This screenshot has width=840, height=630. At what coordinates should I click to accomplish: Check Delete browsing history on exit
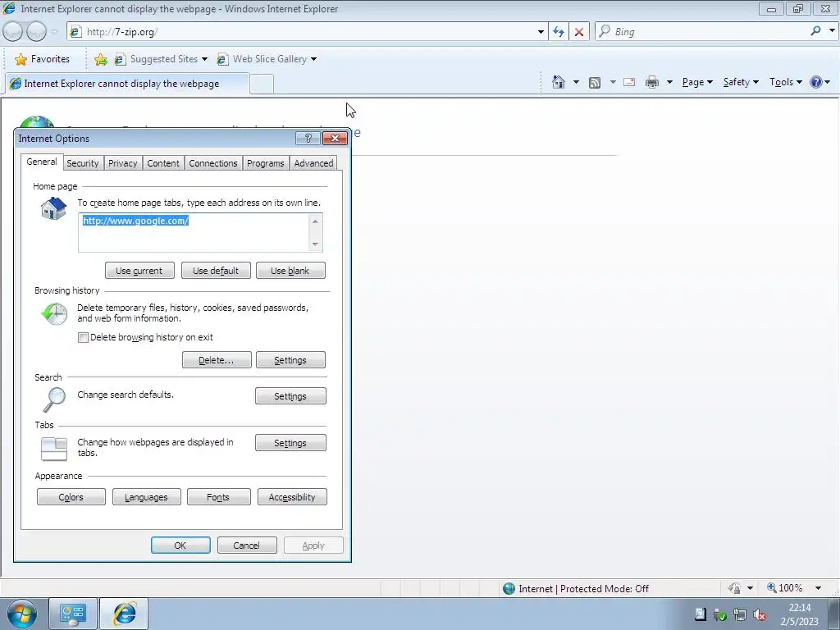[x=83, y=337]
